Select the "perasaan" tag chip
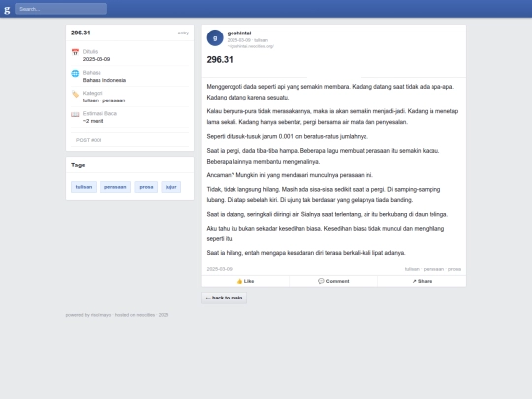 point(115,187)
